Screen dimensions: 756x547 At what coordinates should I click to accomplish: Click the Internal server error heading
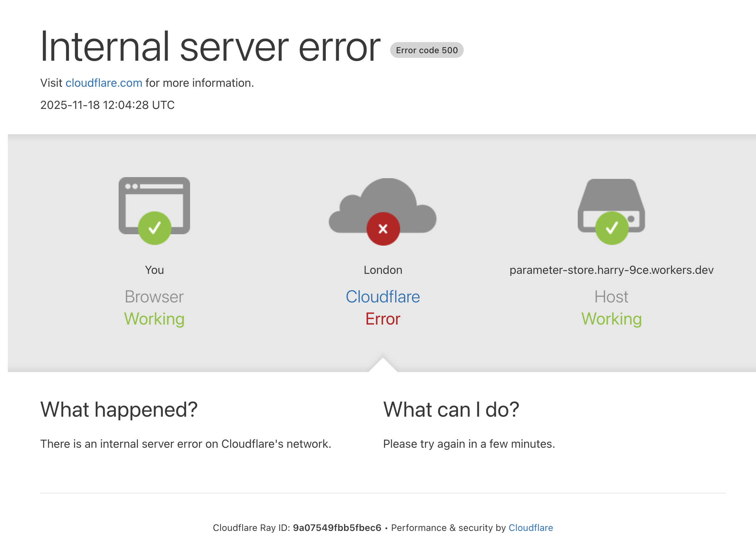210,46
